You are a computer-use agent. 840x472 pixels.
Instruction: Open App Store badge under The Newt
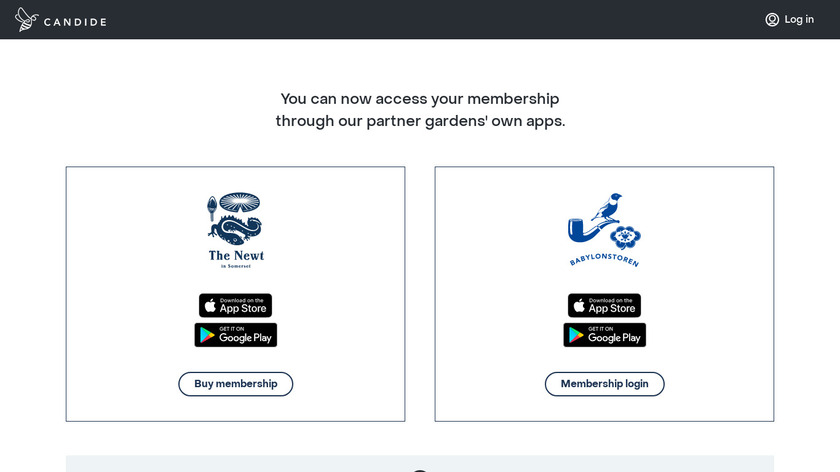235,306
